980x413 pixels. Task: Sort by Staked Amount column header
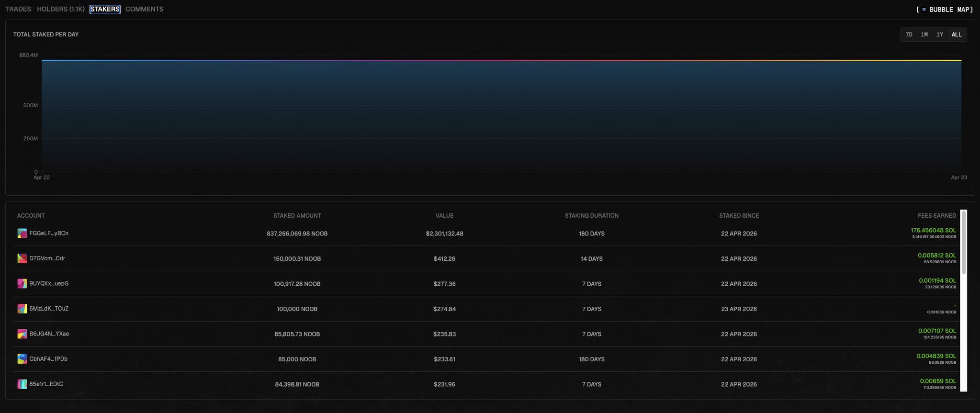click(x=297, y=216)
